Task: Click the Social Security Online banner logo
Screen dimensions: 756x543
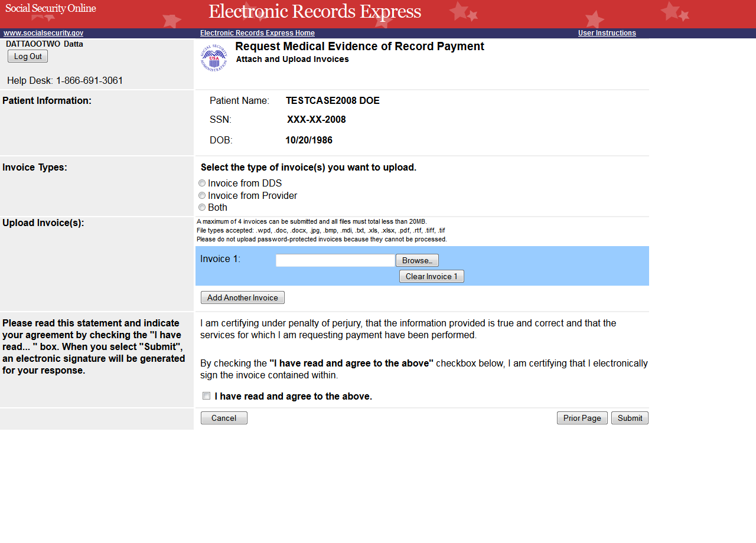Action: 51,8
